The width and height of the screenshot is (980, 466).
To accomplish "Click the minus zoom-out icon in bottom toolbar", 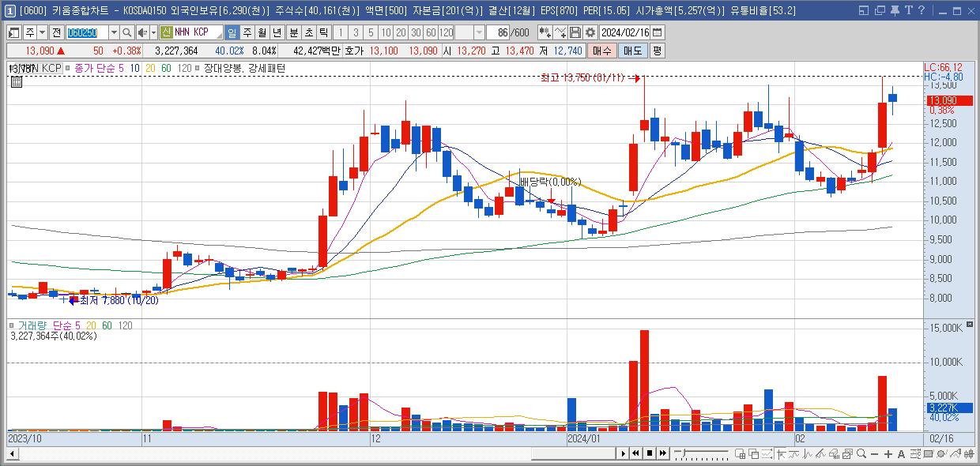I will tap(874, 453).
